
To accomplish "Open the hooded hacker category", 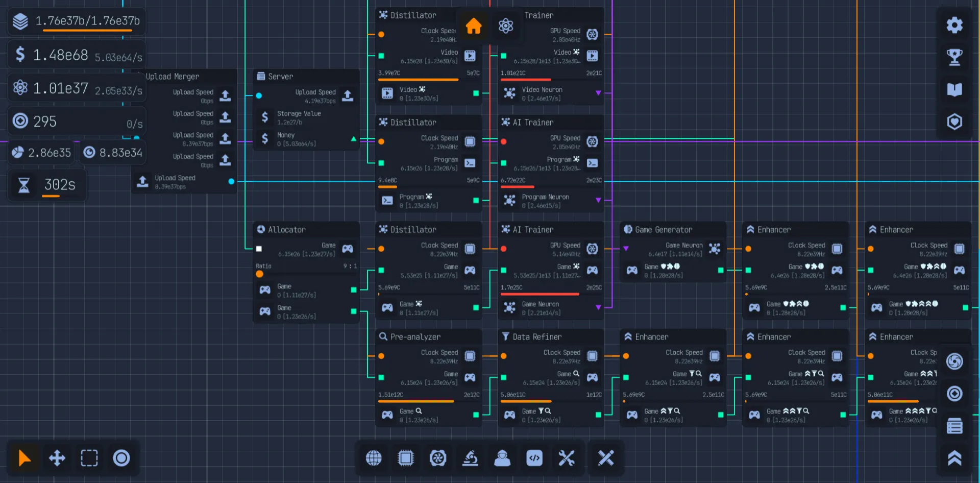I will pos(502,458).
